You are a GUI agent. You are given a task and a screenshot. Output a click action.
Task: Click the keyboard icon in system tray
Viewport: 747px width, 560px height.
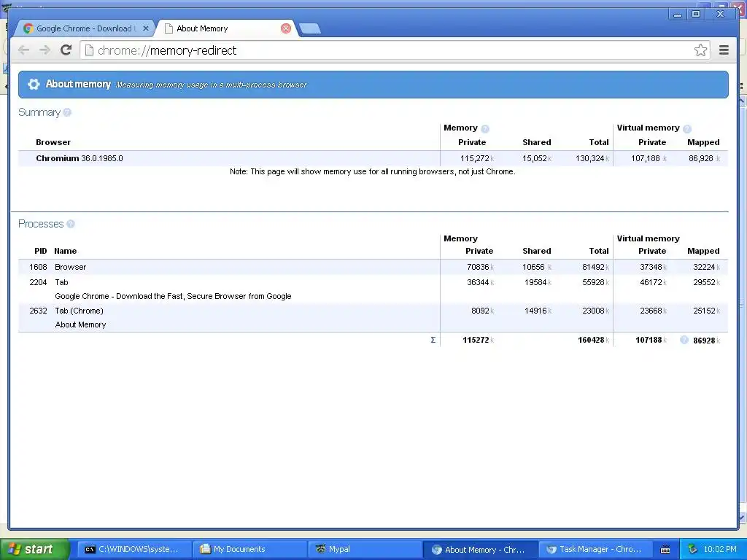point(665,550)
